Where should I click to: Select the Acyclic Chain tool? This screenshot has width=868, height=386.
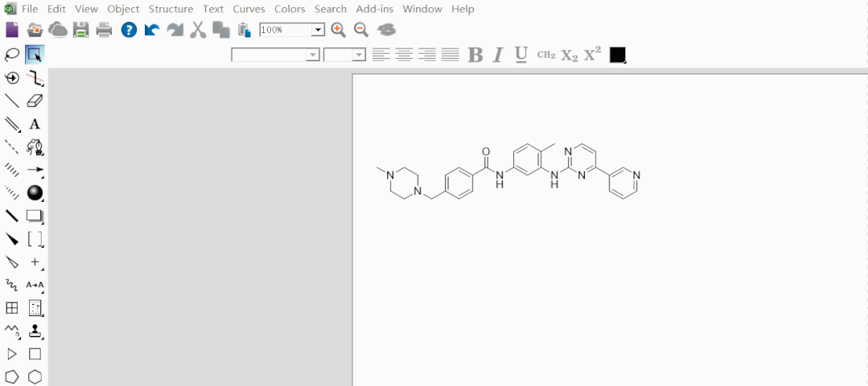pyautogui.click(x=11, y=331)
